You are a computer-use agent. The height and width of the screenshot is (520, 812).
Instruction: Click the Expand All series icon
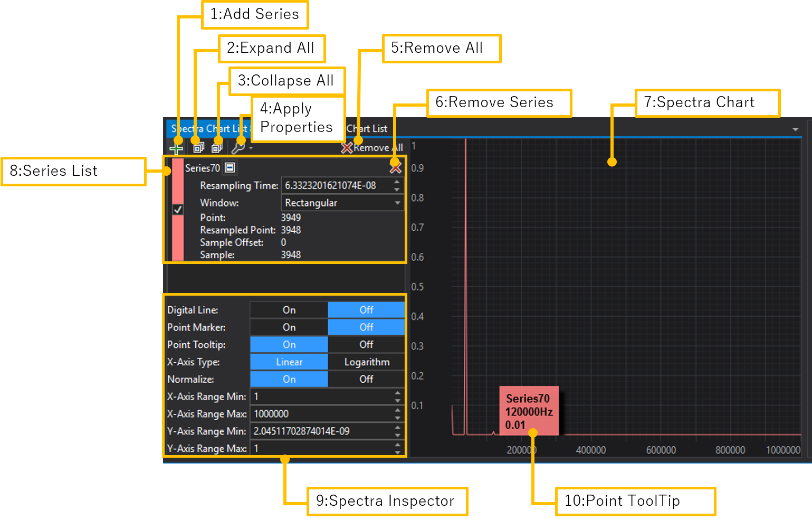[198, 148]
